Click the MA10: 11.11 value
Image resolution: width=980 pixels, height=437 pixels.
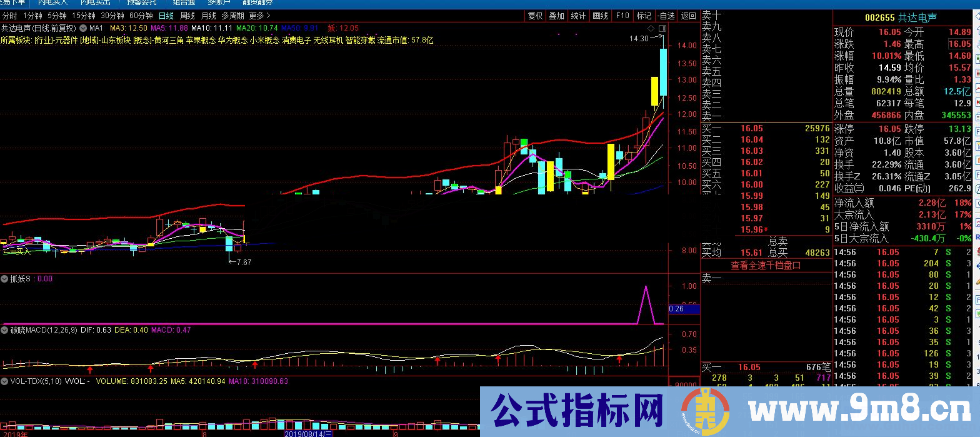point(212,28)
